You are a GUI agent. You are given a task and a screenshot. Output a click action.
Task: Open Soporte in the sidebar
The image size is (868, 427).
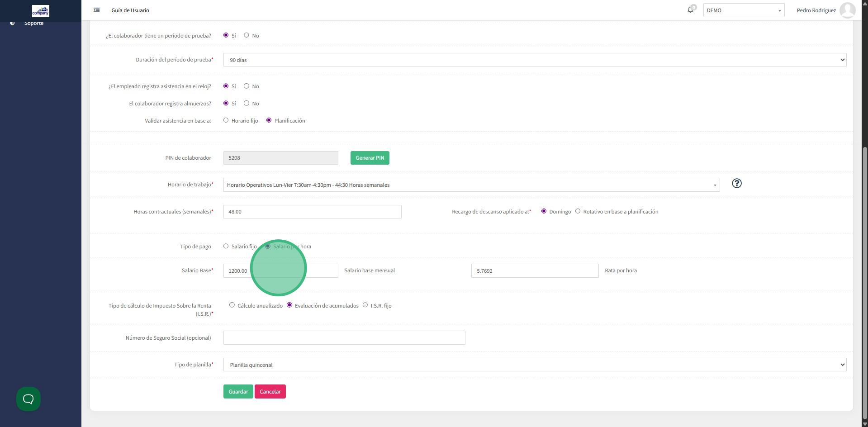pyautogui.click(x=34, y=23)
